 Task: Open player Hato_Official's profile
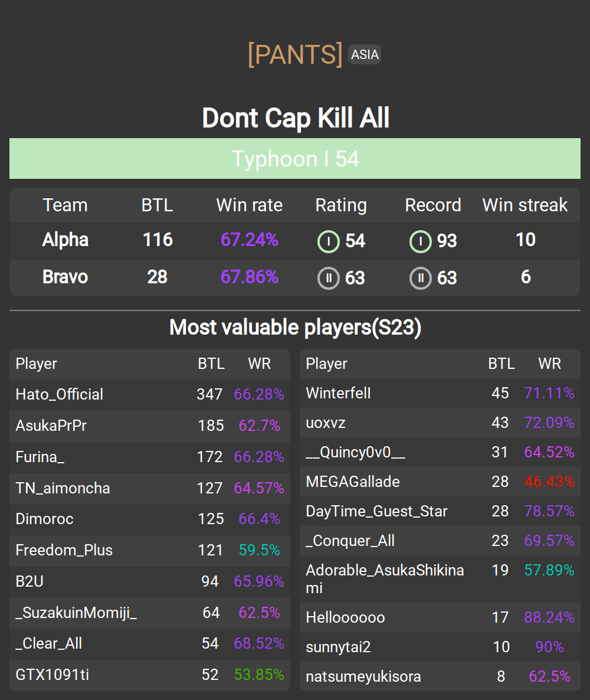pos(60,394)
